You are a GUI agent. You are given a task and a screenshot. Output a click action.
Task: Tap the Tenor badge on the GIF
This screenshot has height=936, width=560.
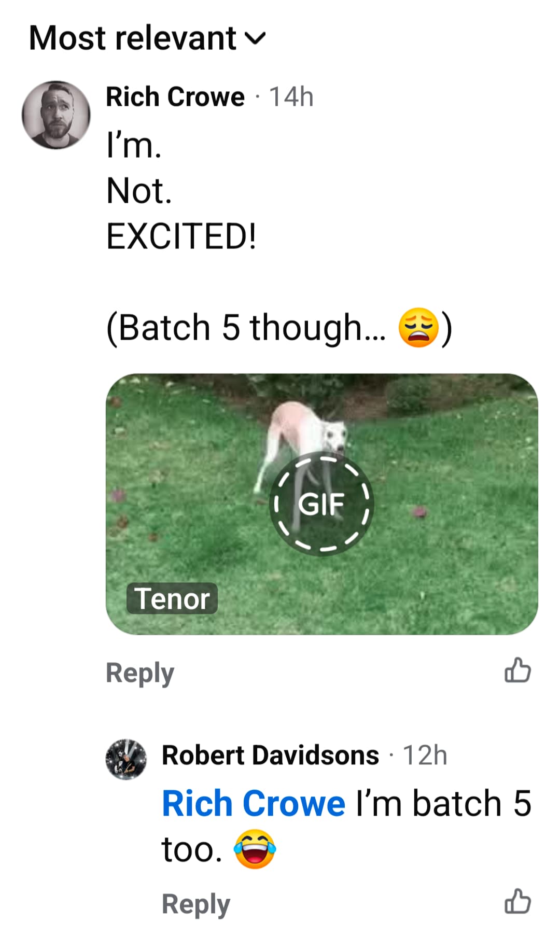[172, 598]
